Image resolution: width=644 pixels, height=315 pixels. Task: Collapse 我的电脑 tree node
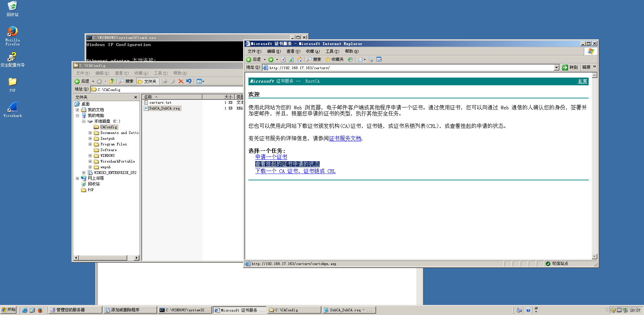[x=77, y=116]
